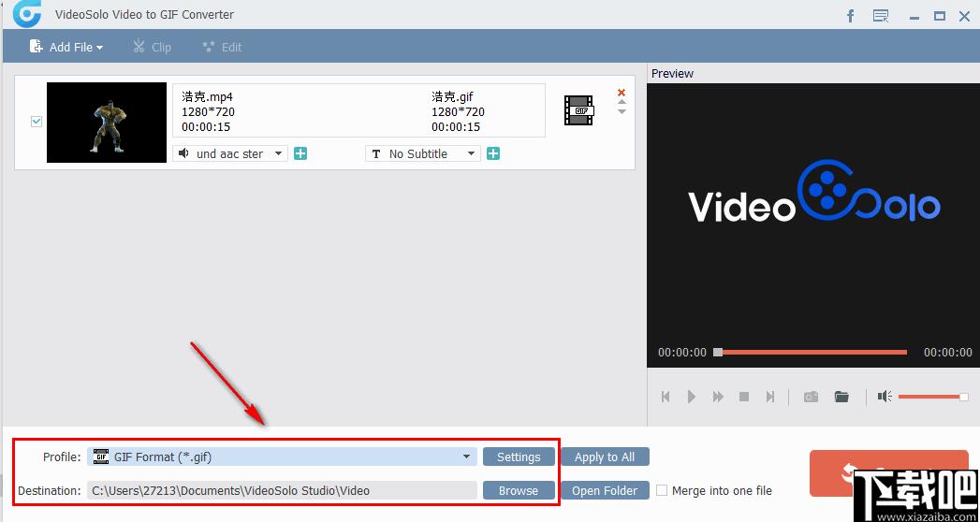Viewport: 980px width, 522px height.
Task: Click the VideoSolo app logo icon
Action: pos(26,14)
